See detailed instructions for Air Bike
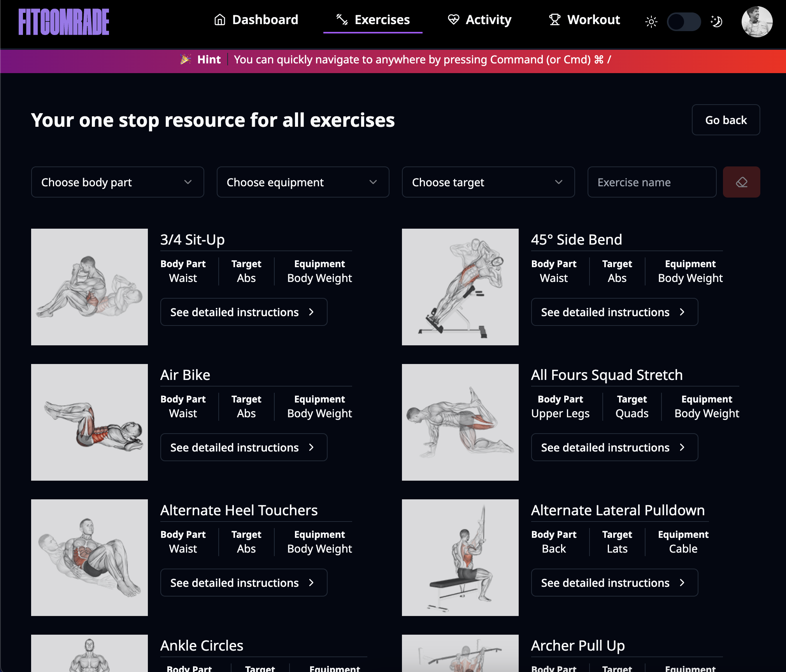Image resolution: width=786 pixels, height=672 pixels. 244,447
